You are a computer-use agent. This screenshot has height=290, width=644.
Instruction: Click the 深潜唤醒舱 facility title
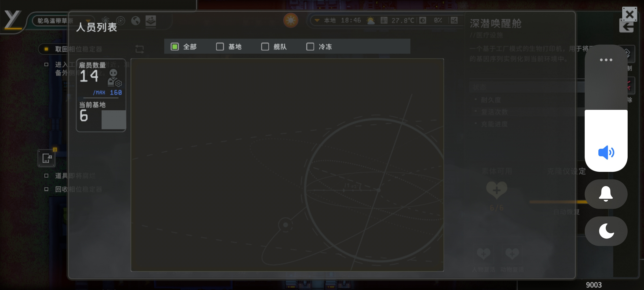point(495,24)
